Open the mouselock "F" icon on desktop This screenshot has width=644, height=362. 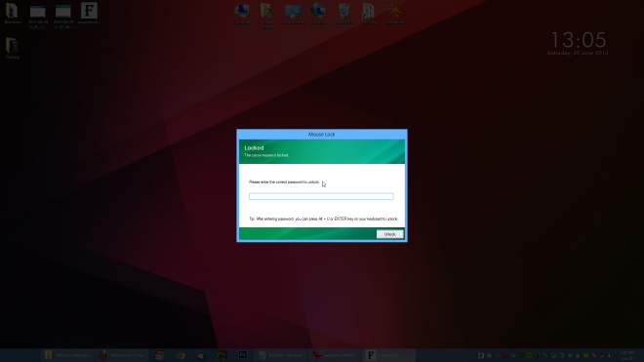89,13
